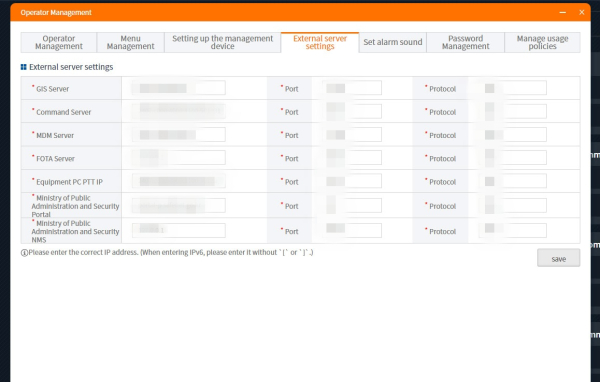Click the Command Server Port field

click(352, 111)
